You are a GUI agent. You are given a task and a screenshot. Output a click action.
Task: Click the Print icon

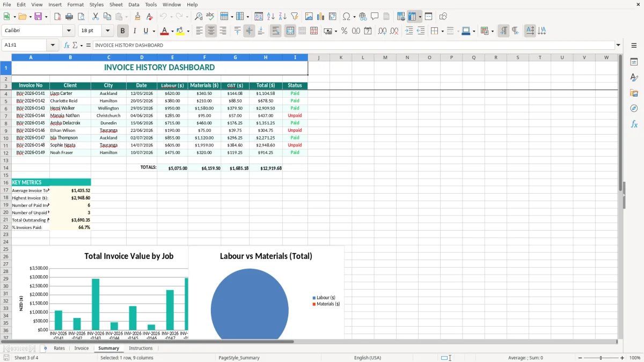69,17
